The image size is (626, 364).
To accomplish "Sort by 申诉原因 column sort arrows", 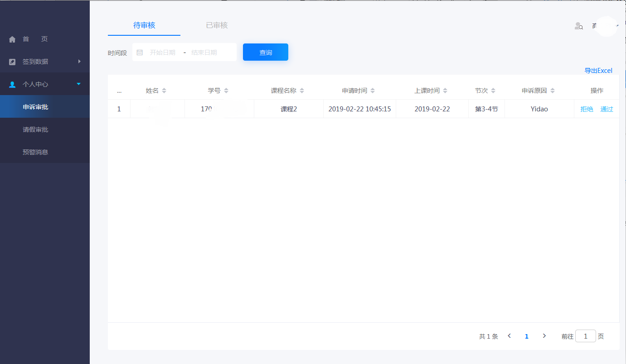I will [x=553, y=91].
